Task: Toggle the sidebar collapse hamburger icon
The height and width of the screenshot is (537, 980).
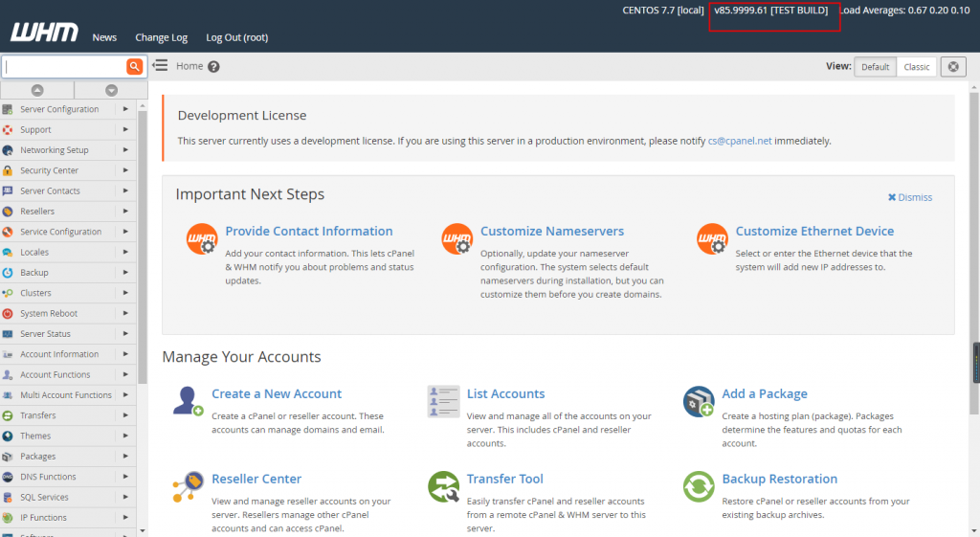Action: pyautogui.click(x=161, y=66)
